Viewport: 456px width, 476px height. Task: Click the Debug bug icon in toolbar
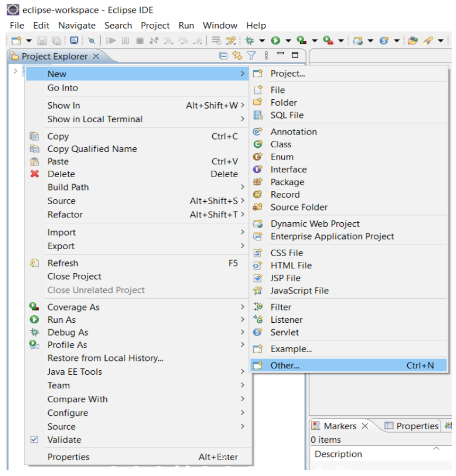pos(249,40)
